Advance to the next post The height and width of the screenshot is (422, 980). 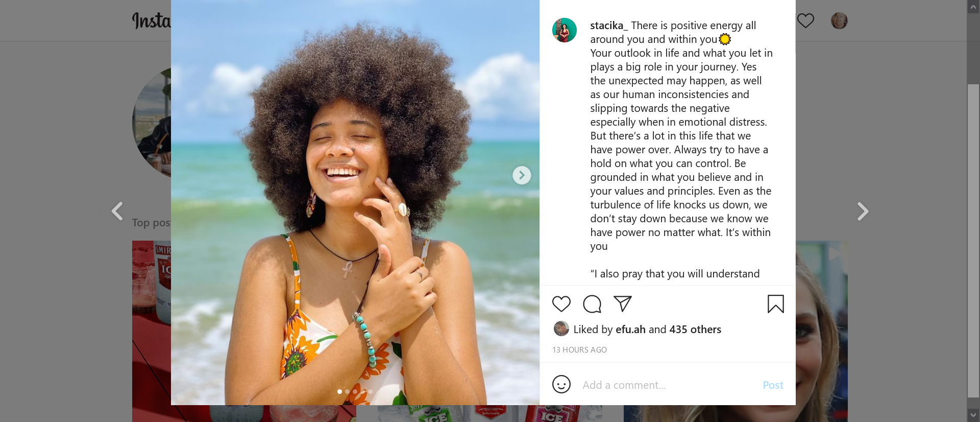point(863,211)
